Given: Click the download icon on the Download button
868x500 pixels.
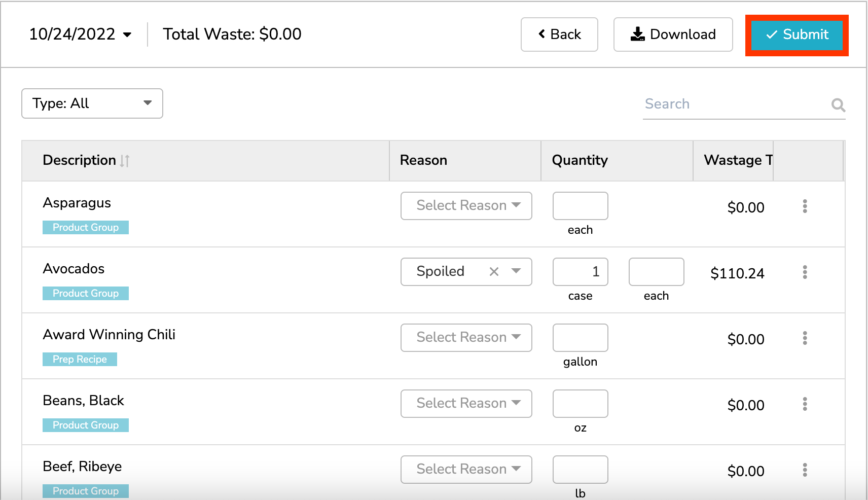Looking at the screenshot, I should point(637,34).
